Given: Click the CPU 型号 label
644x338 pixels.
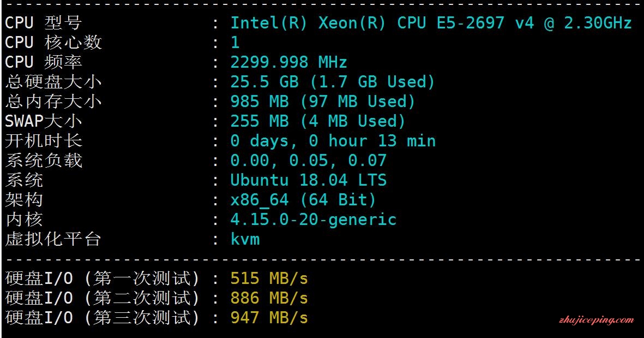Looking at the screenshot, I should click(43, 23).
